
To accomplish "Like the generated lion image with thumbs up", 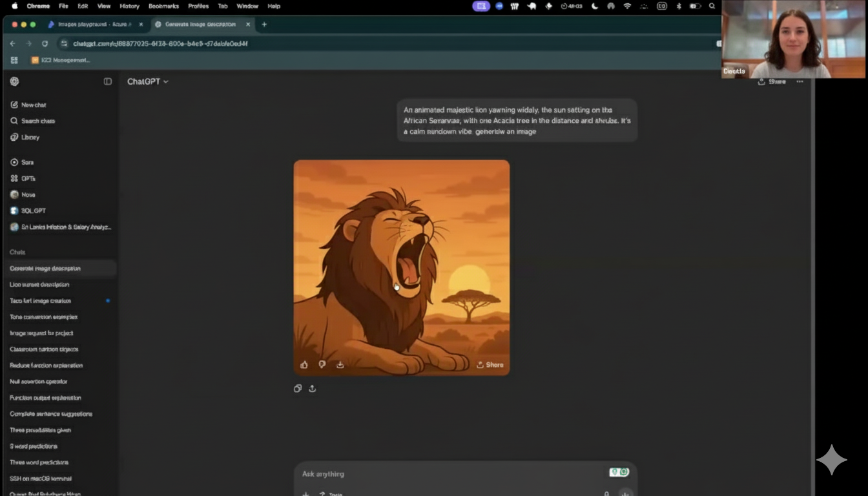I will point(304,365).
